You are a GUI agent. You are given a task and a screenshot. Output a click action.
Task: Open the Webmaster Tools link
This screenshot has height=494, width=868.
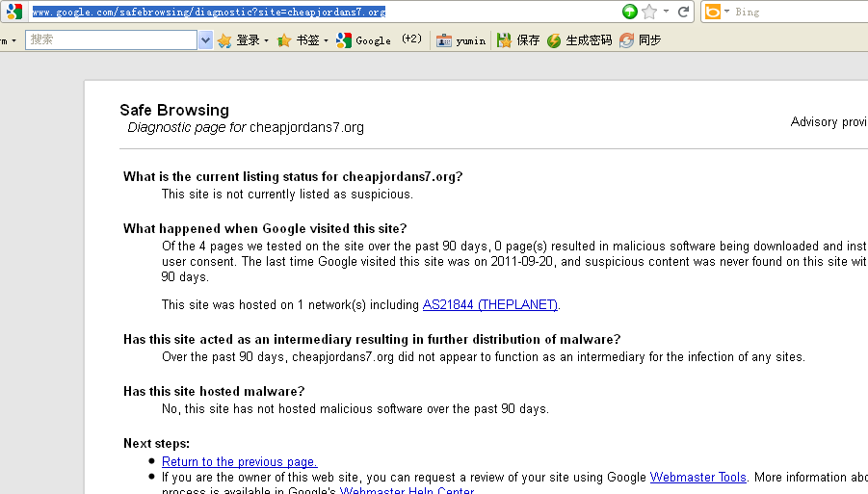point(697,478)
